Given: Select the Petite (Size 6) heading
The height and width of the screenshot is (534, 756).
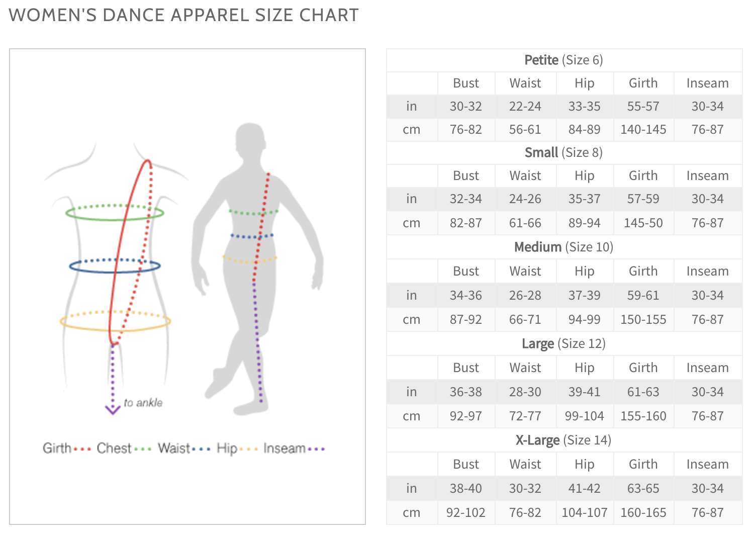Looking at the screenshot, I should tap(563, 60).
